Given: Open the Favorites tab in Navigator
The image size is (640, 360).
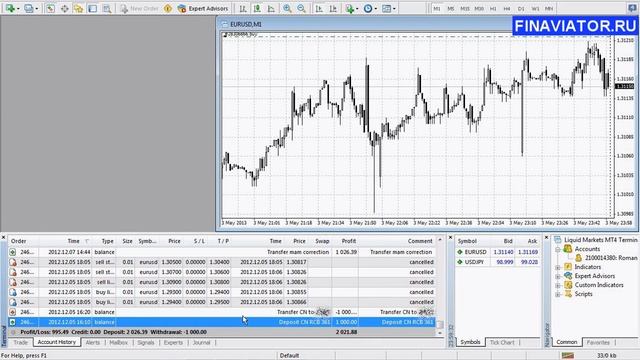Looking at the screenshot, I should tap(598, 342).
